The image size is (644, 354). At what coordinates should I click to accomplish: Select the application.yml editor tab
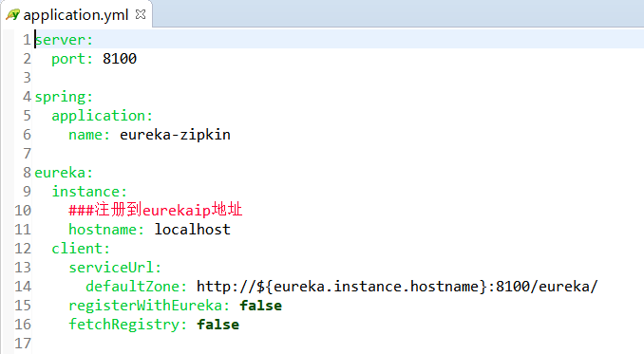coord(76,15)
